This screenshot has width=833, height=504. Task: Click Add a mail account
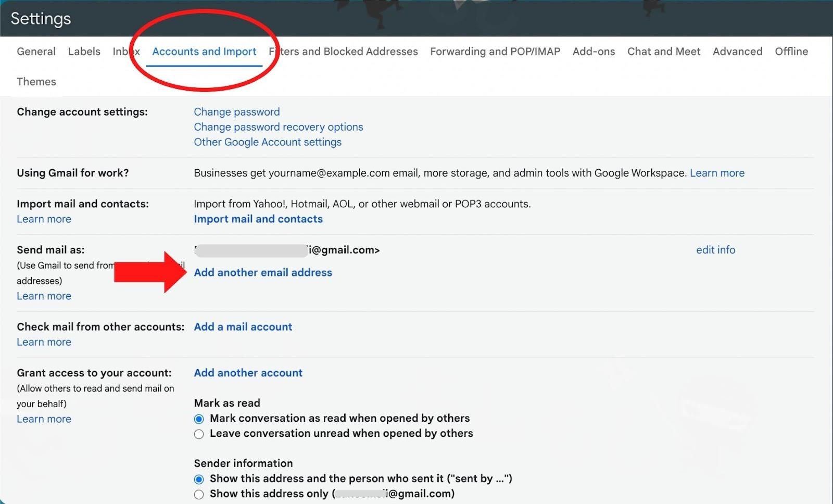coord(243,327)
